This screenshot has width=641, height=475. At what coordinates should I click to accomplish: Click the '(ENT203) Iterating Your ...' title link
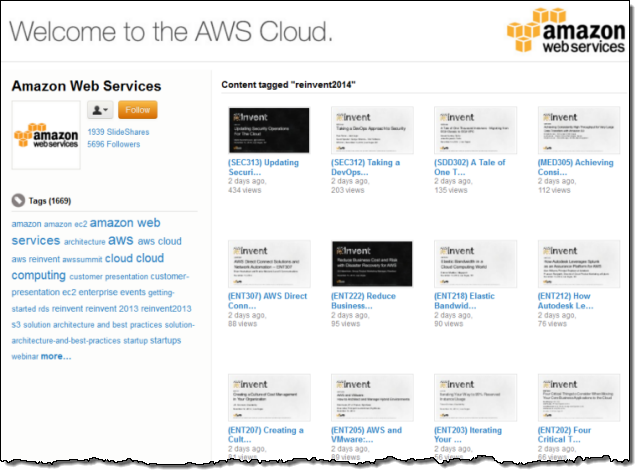point(468,435)
